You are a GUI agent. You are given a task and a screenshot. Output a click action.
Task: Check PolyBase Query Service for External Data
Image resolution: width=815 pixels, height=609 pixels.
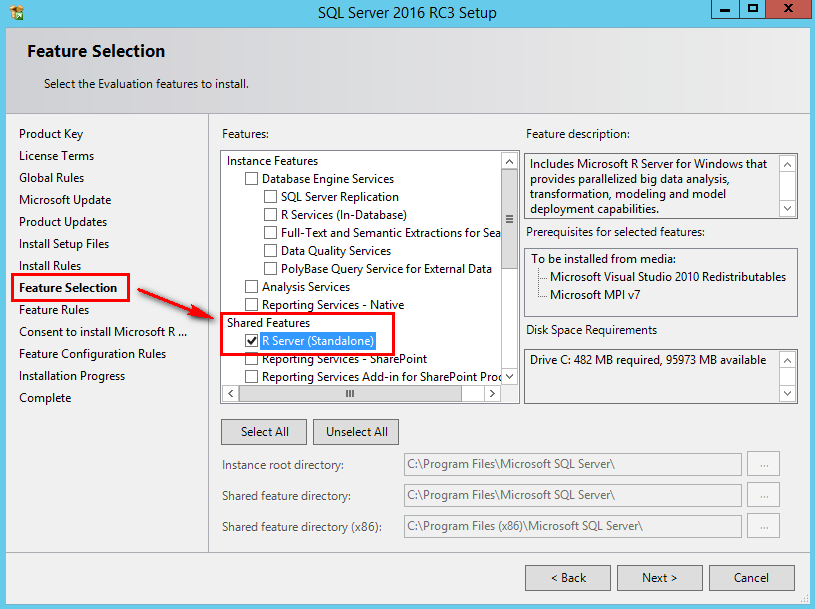pos(270,269)
